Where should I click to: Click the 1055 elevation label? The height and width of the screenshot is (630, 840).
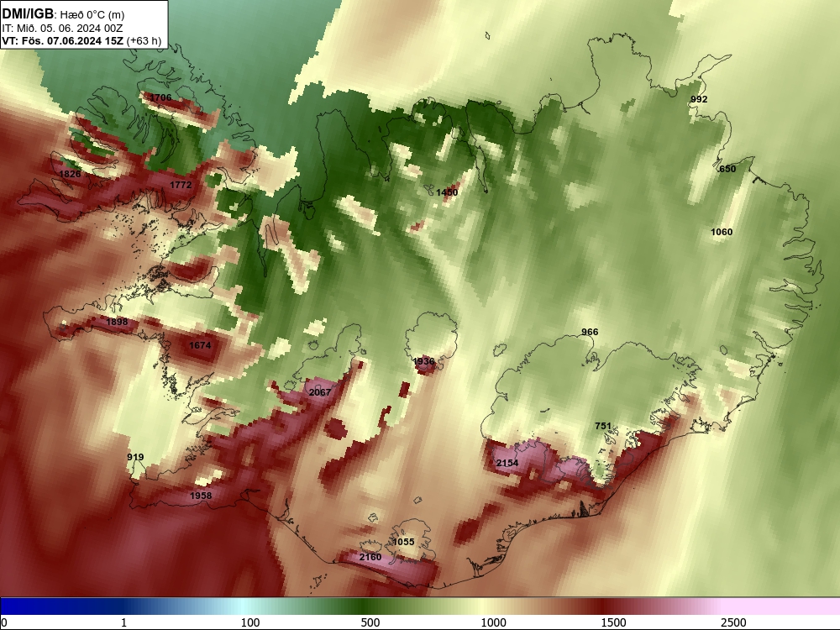tap(403, 542)
